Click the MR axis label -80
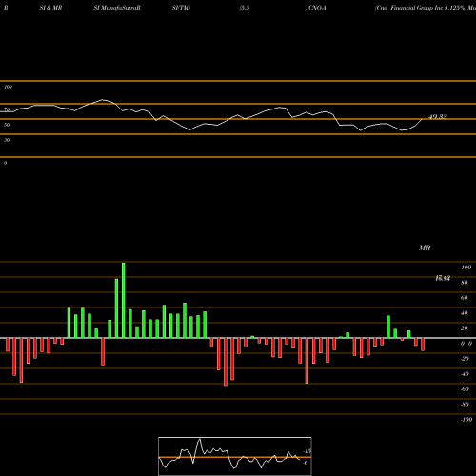This screenshot has height=476, width=476. pos(465,405)
